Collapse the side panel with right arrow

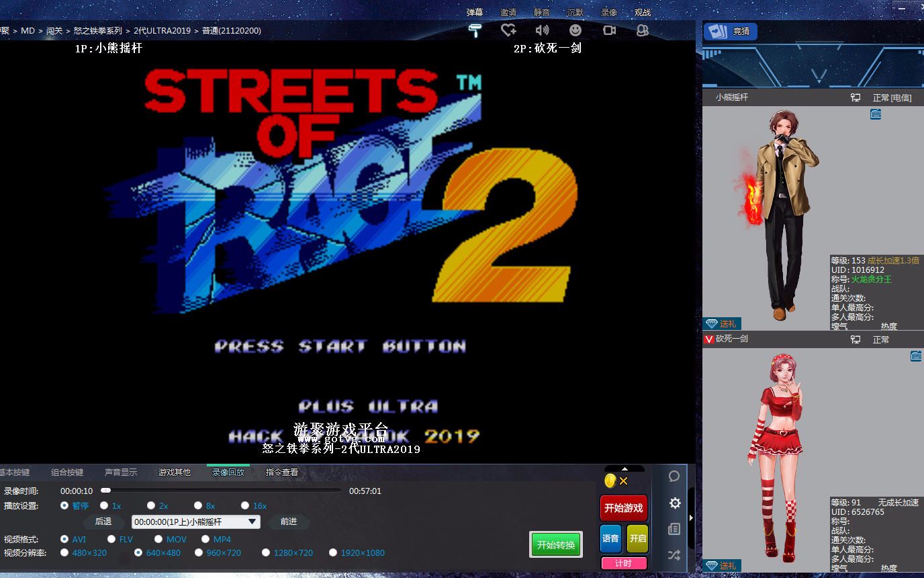pos(691,518)
